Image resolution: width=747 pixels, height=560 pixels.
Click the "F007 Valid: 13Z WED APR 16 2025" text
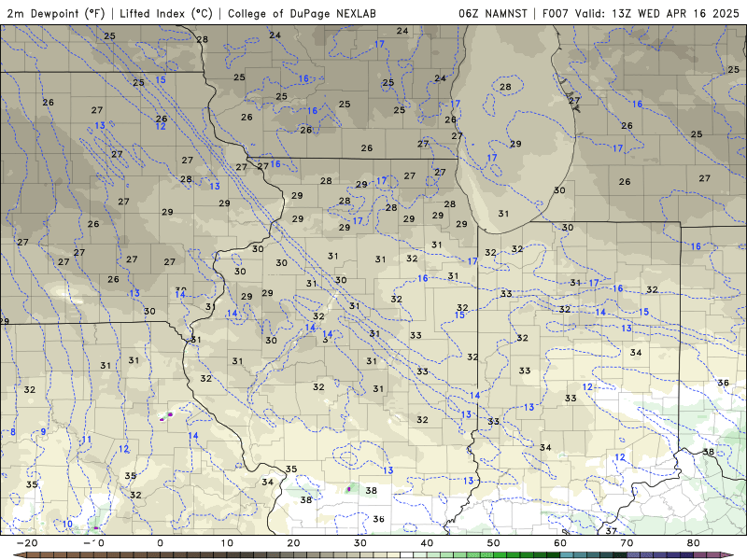[x=641, y=13]
